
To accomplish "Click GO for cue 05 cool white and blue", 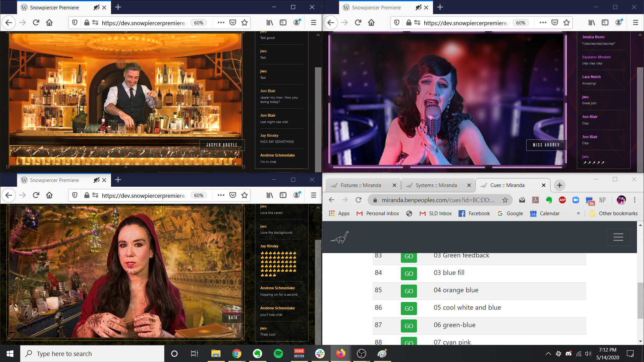I will click(409, 308).
